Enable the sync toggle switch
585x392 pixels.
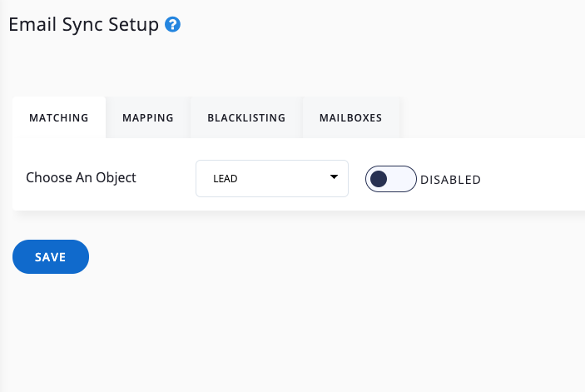[x=391, y=179]
